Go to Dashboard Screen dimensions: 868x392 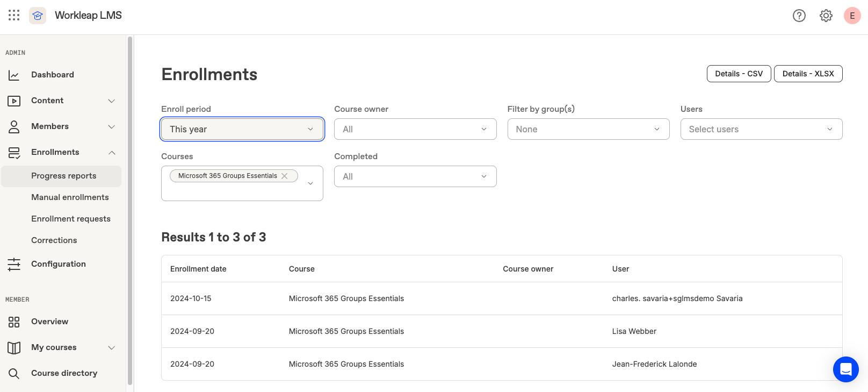53,75
